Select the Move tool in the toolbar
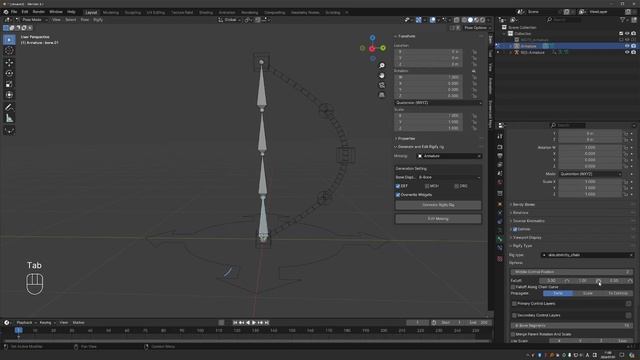The image size is (640, 360). (9, 62)
